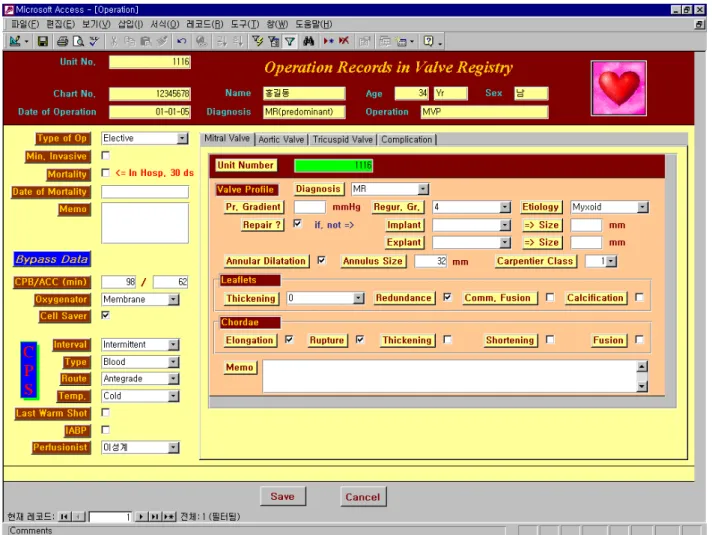Open the 파일(F) menu
The width and height of the screenshot is (712, 535).
click(25, 24)
